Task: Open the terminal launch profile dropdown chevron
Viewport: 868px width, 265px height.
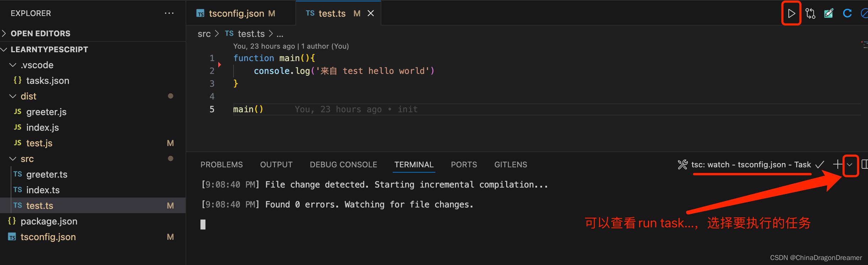Action: (x=850, y=164)
